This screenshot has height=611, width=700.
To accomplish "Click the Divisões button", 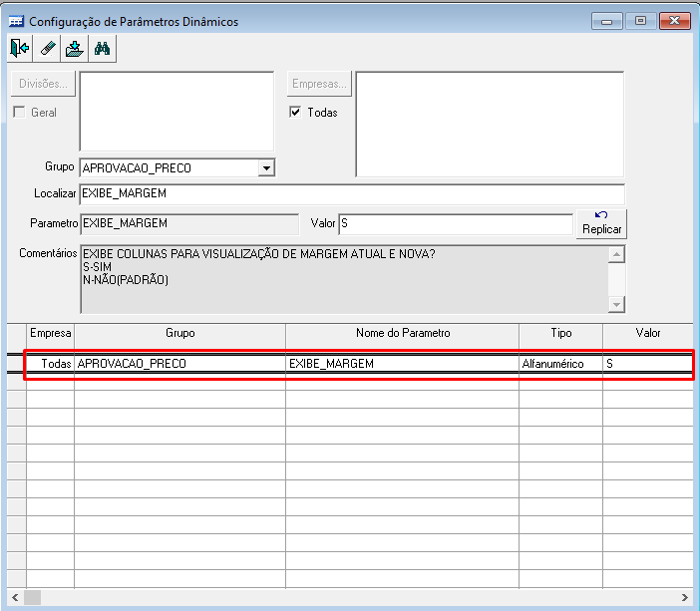I will (43, 84).
